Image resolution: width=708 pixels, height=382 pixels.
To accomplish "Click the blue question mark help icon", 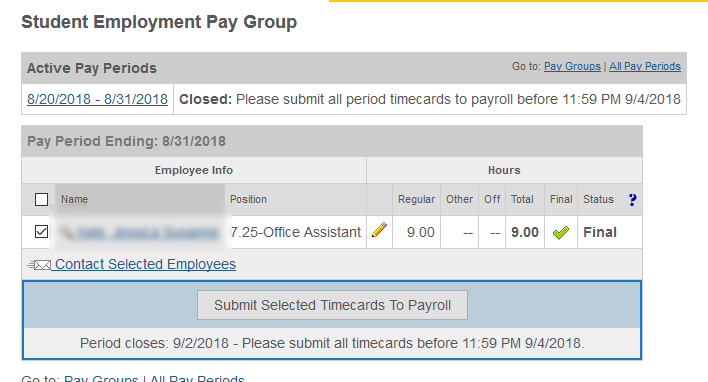I will (633, 200).
